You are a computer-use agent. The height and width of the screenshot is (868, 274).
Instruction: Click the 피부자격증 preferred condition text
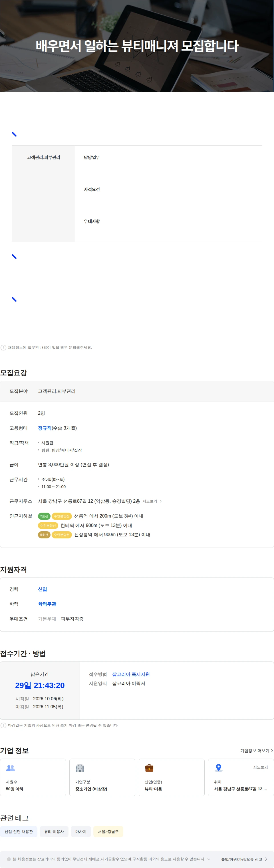72,619
